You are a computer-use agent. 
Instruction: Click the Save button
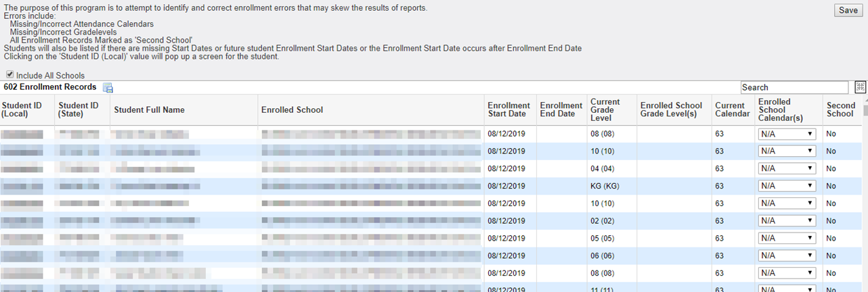coord(848,10)
